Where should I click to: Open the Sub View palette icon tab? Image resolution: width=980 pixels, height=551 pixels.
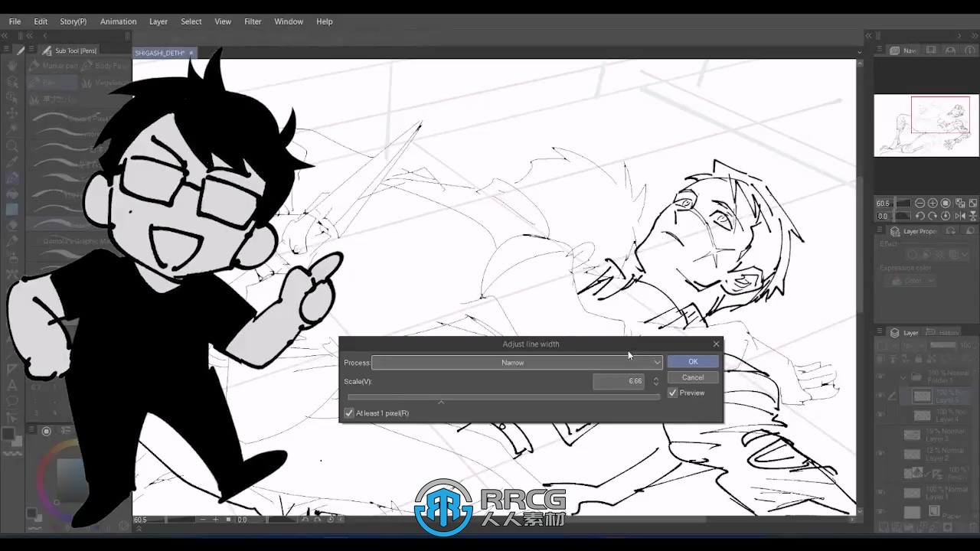pos(931,51)
